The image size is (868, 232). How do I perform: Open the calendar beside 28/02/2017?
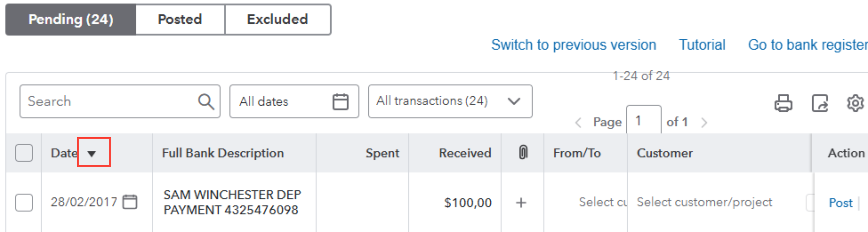[130, 202]
